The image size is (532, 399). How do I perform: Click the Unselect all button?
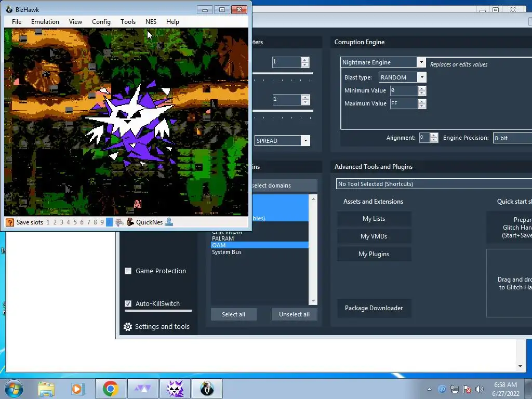pyautogui.click(x=294, y=314)
